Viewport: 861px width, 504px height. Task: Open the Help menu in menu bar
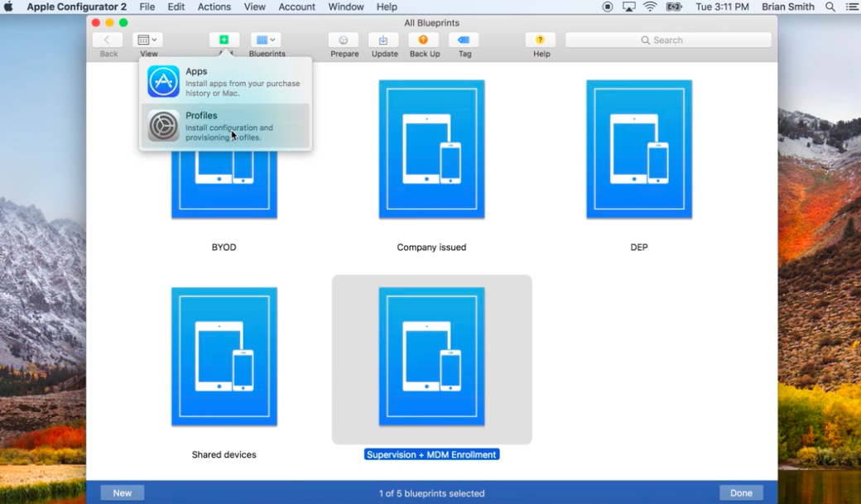387,7
